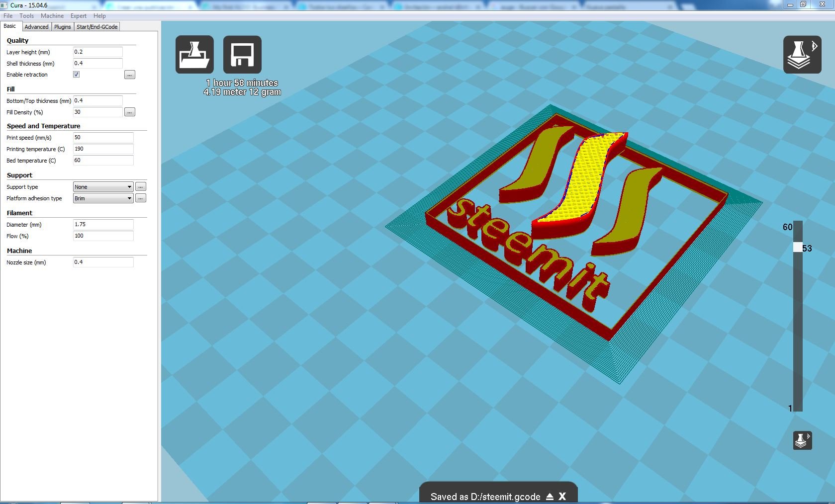Expand the Support type dropdown
Image resolution: width=835 pixels, height=504 pixels.
tap(103, 187)
